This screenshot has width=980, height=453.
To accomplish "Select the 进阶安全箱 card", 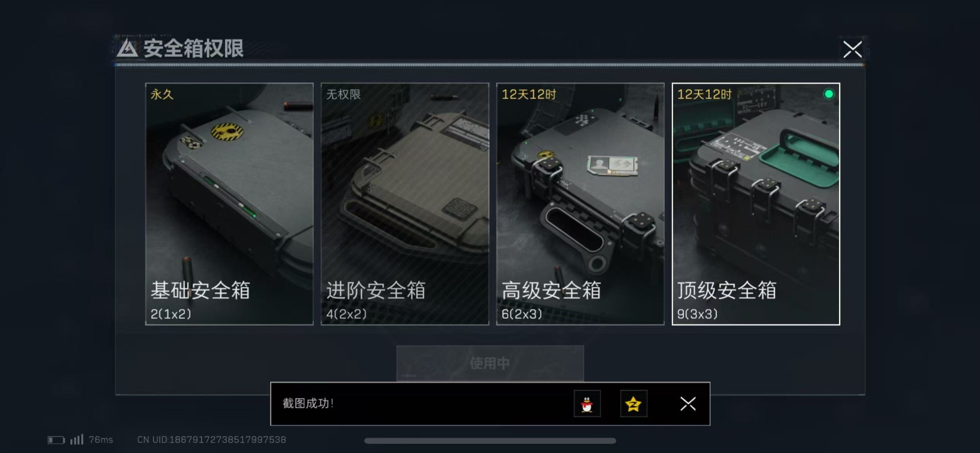I will 405,204.
